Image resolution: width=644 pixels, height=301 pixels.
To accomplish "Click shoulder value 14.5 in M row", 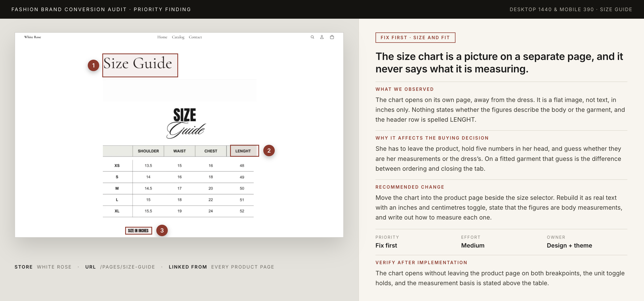I will coord(148,188).
